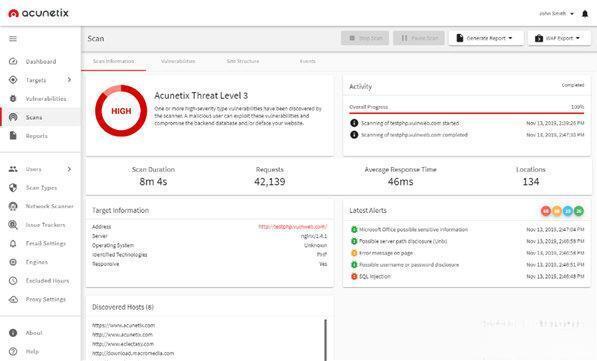Click the HIGH threat level donut chart
The width and height of the screenshot is (597, 361).
121,111
